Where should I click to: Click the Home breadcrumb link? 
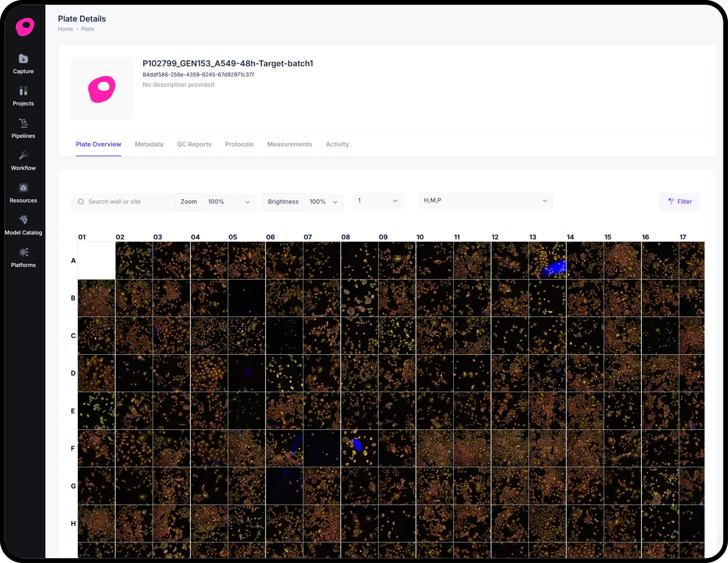(x=66, y=29)
